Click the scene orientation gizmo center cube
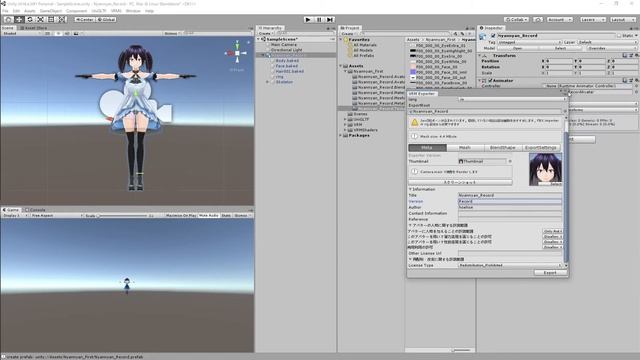 pyautogui.click(x=237, y=53)
